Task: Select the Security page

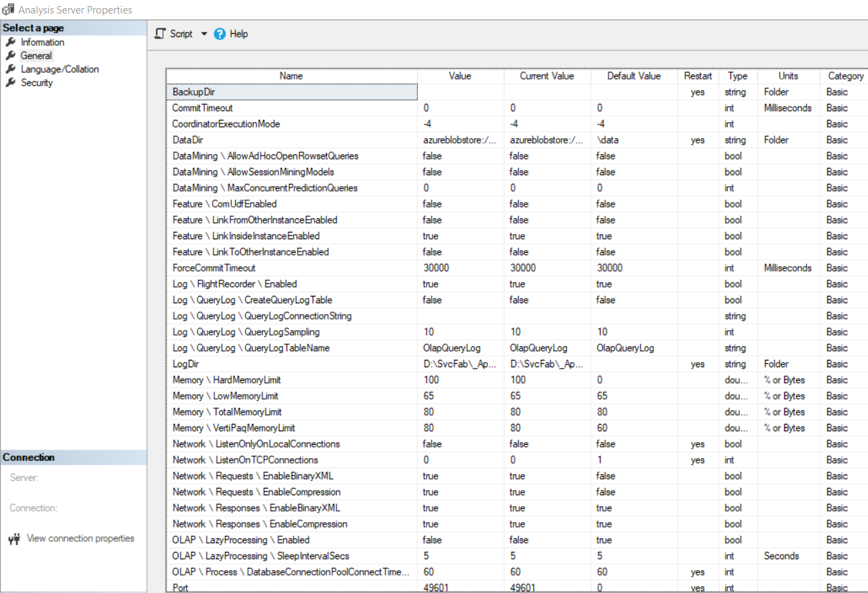Action: point(36,83)
